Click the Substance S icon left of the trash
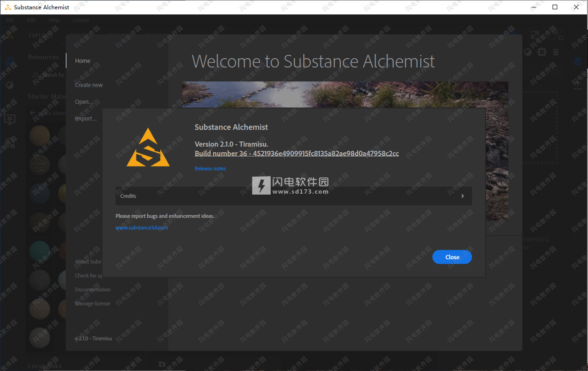Screen dimensions: 588x371 [541, 52]
